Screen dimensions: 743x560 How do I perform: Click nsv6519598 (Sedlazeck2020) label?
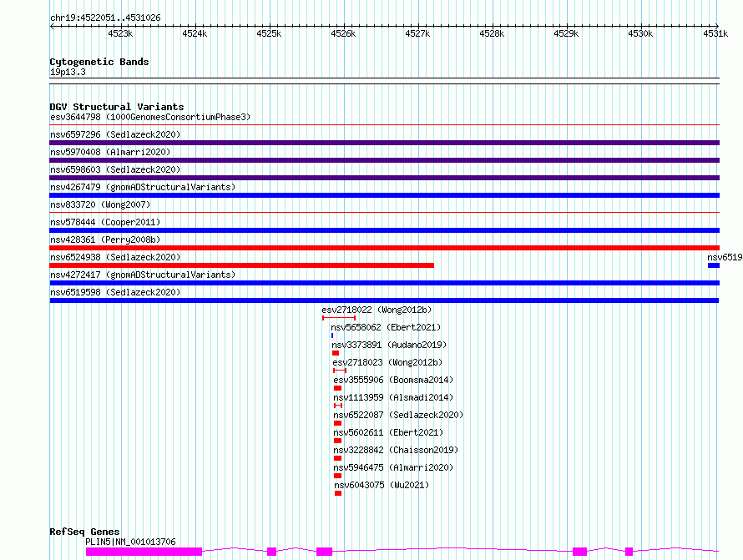(115, 292)
